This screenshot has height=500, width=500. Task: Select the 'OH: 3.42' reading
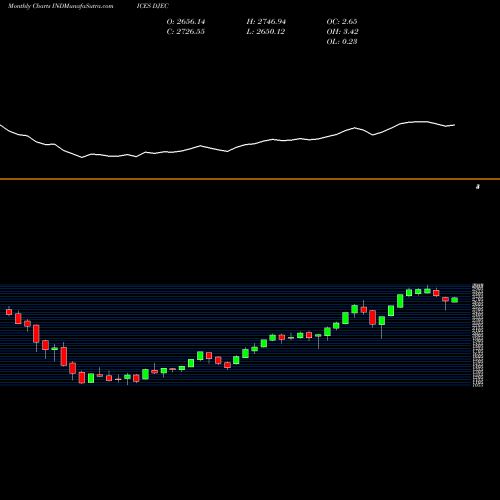point(342,32)
